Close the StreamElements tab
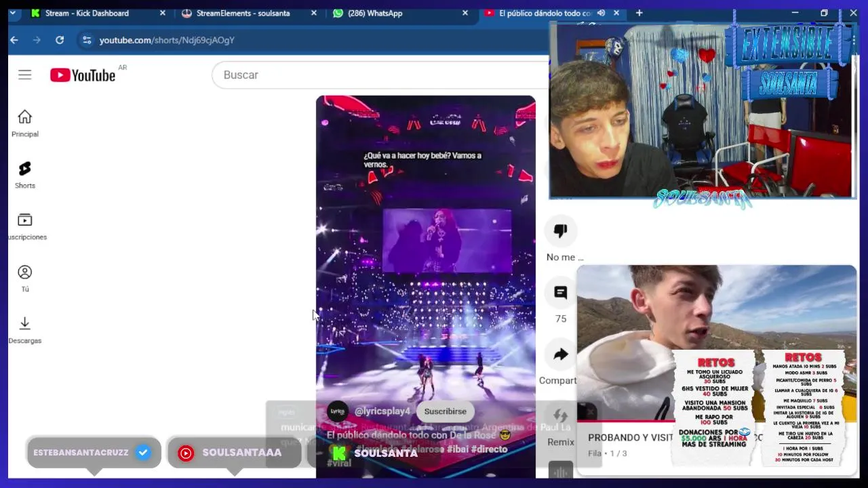The image size is (868, 488). pyautogui.click(x=313, y=13)
